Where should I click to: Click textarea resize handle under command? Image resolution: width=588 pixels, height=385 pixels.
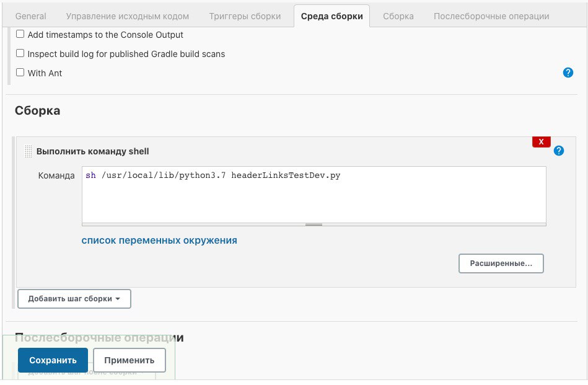pos(314,224)
